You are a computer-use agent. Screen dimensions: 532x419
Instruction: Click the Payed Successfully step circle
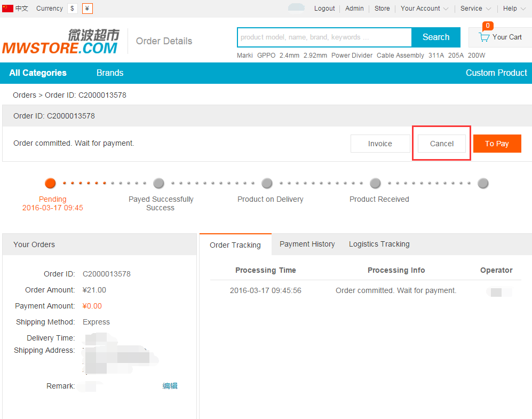[x=158, y=183]
